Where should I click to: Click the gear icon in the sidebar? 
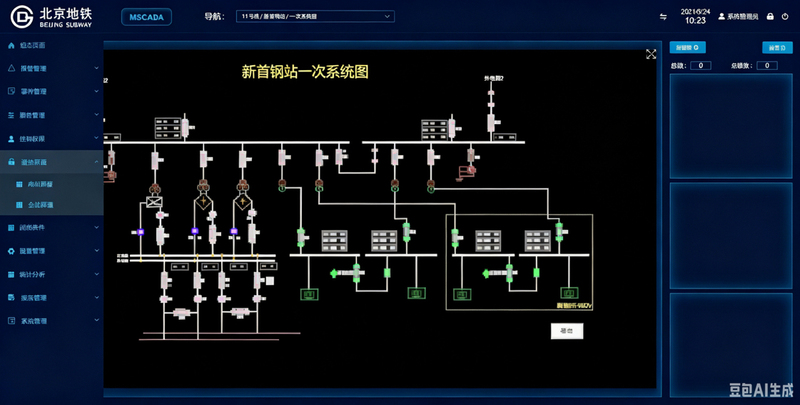[x=11, y=251]
